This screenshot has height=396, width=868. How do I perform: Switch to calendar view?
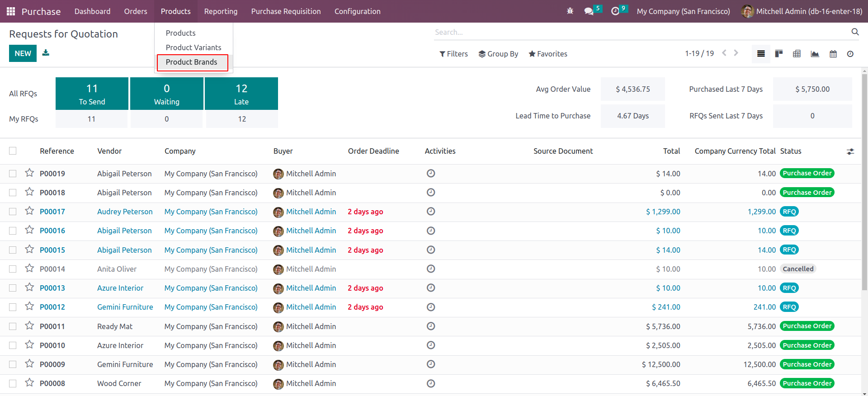click(x=833, y=54)
